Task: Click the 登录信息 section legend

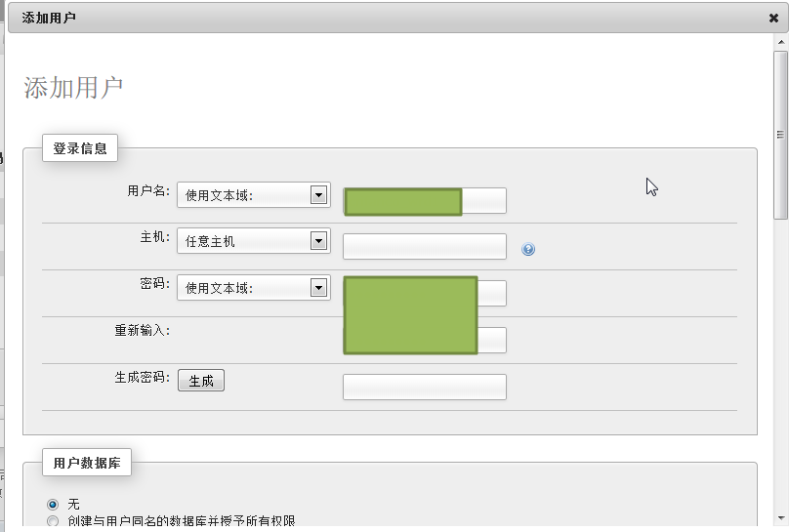Action: coord(80,148)
